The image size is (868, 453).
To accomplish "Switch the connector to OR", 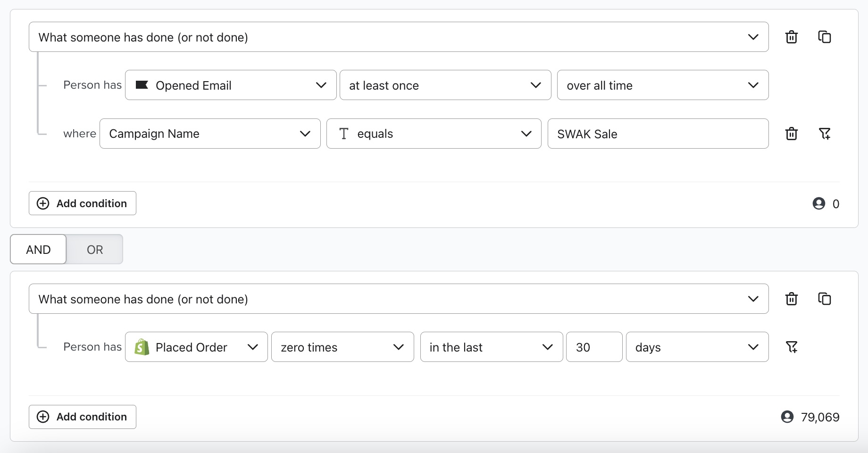I will [x=94, y=249].
